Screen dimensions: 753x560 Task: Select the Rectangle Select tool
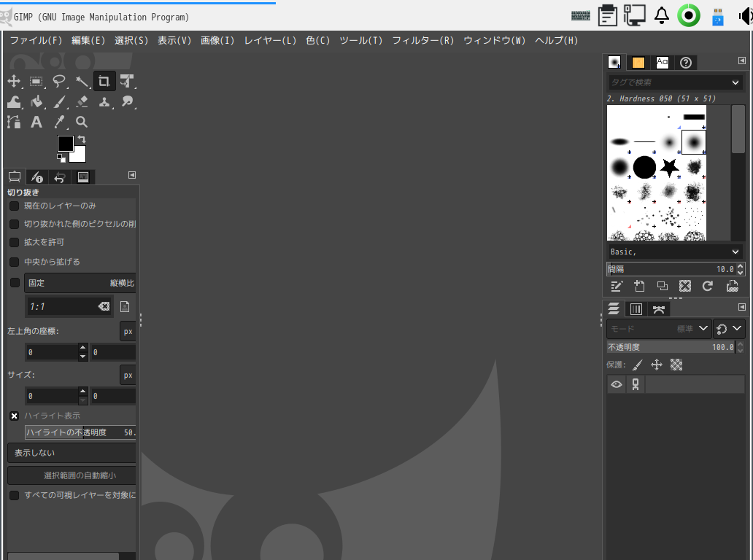36,81
